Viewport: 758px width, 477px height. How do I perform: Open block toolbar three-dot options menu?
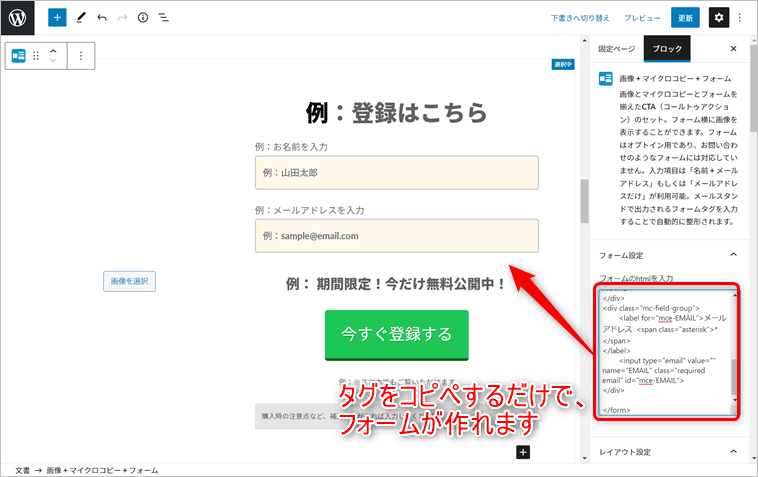click(x=81, y=56)
